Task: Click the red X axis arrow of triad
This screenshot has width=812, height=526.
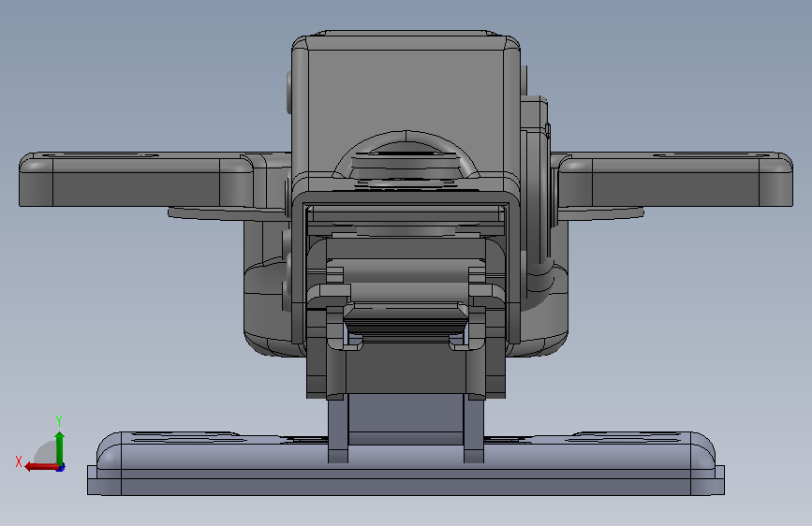Action: click(x=41, y=467)
